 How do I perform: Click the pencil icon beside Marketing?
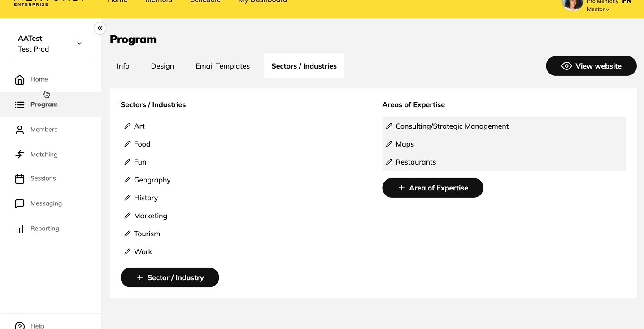(127, 216)
